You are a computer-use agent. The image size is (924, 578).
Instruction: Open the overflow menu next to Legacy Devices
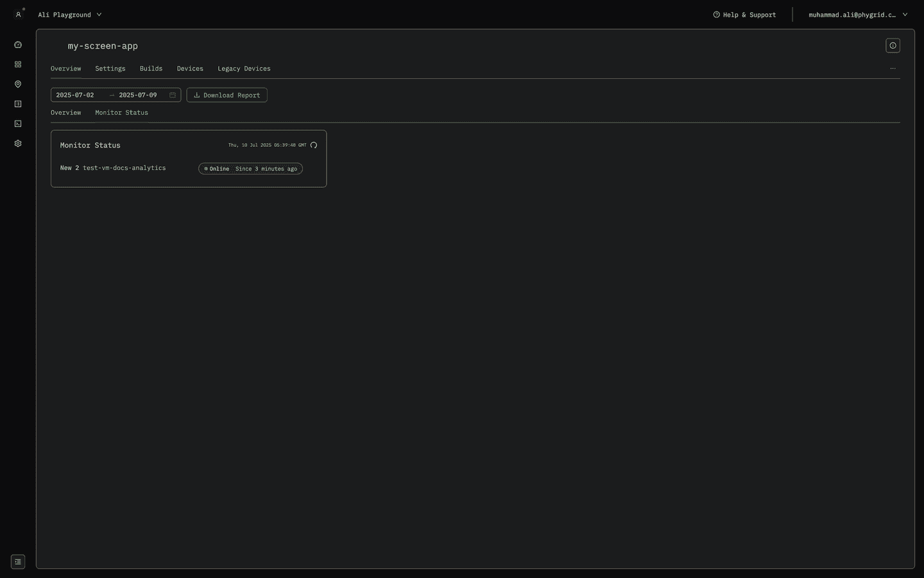point(893,68)
